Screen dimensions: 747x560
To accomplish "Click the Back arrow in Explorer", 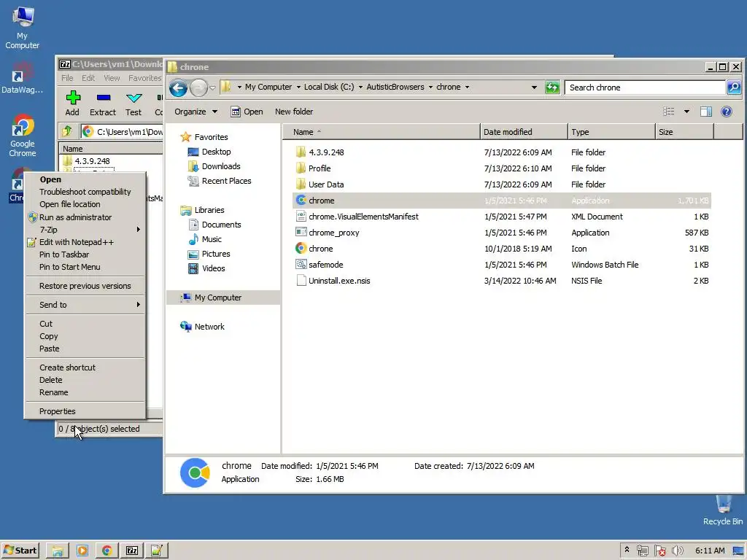I will click(178, 87).
